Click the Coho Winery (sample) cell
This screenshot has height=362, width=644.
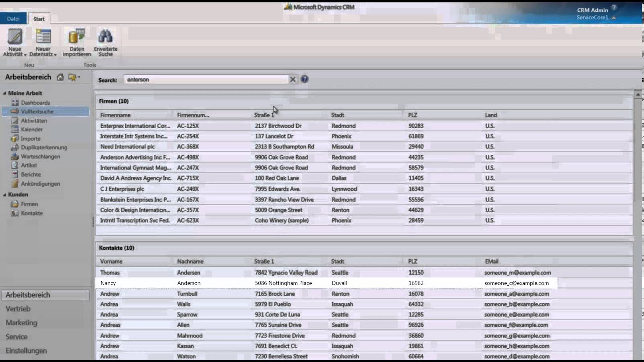pos(282,221)
